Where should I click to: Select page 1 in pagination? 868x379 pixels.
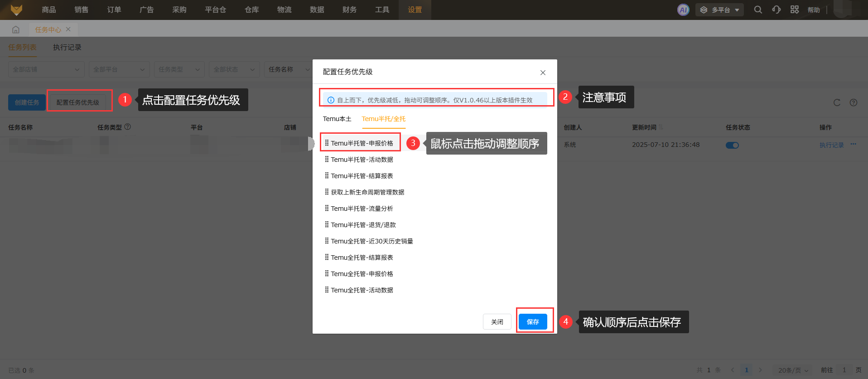747,370
